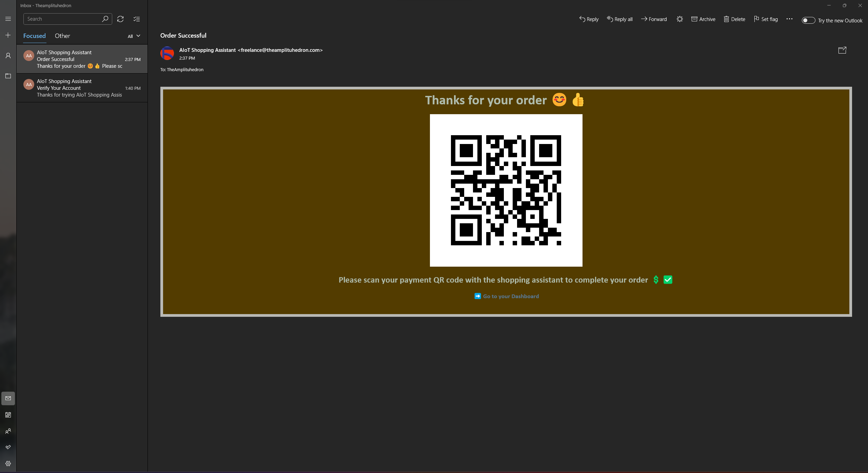The width and height of the screenshot is (868, 473).
Task: Open the To Do checkmark icon
Action: click(8, 447)
